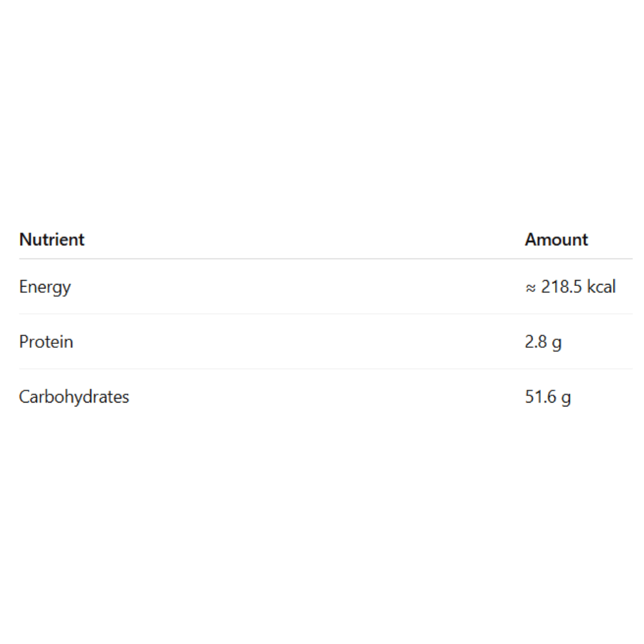Click the "g" unit after 51.6
This screenshot has width=644, height=644.
coord(566,398)
